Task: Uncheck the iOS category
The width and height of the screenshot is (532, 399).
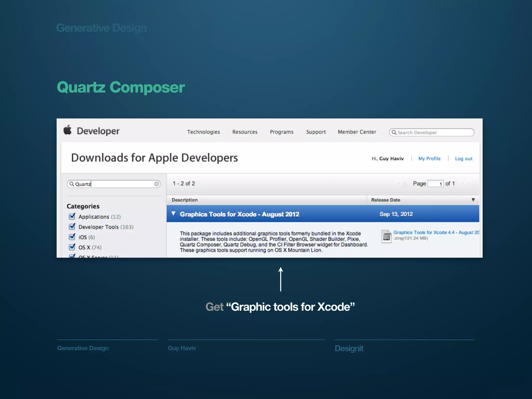Action: point(72,237)
